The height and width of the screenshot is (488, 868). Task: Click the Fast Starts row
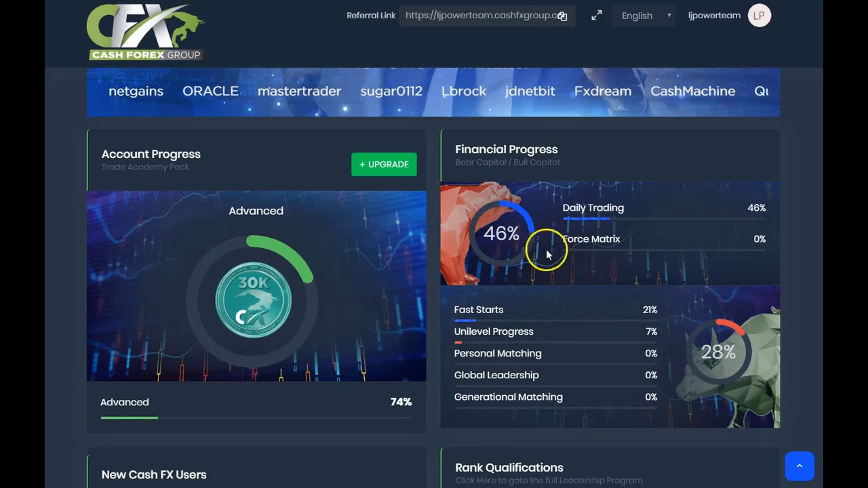[555, 312]
